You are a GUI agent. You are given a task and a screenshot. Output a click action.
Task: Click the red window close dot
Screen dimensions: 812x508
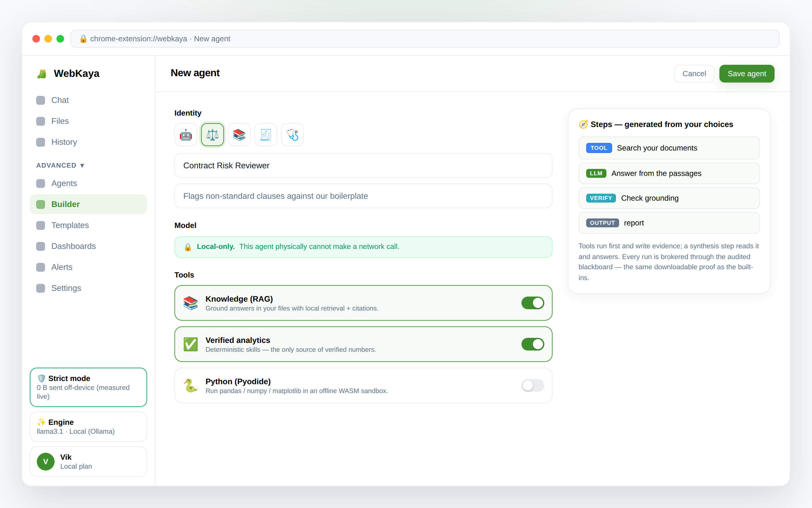click(x=36, y=39)
